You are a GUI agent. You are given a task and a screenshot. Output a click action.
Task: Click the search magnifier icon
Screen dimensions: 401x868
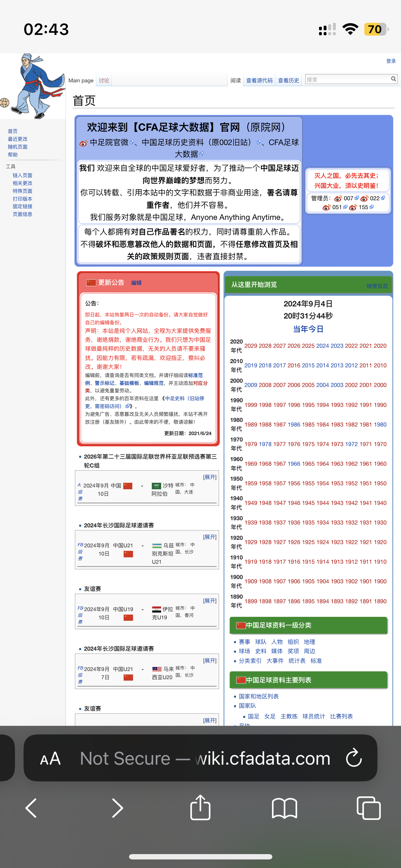pos(393,79)
